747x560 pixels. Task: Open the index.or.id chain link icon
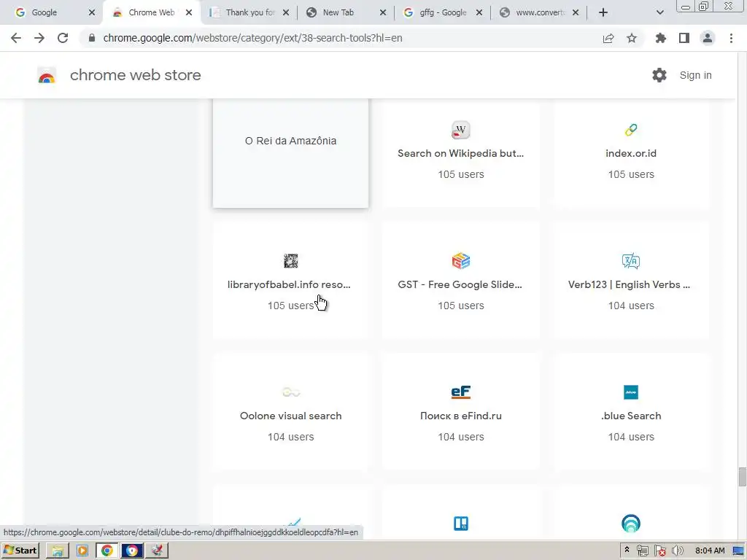[x=631, y=130]
